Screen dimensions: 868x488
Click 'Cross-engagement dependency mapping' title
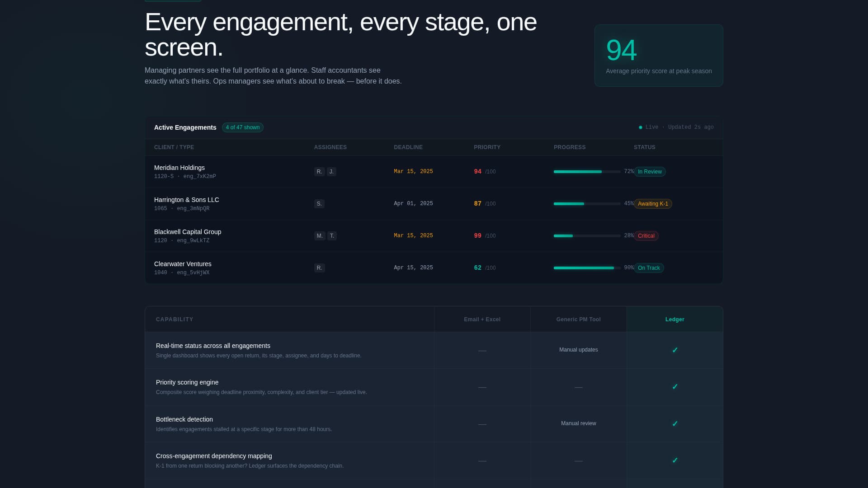point(214,456)
